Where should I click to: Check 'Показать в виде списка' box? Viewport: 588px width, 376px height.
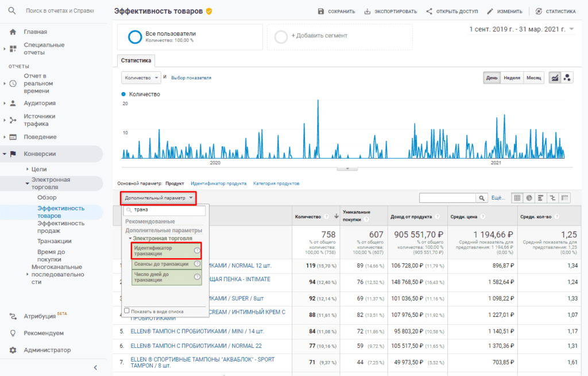tap(127, 310)
